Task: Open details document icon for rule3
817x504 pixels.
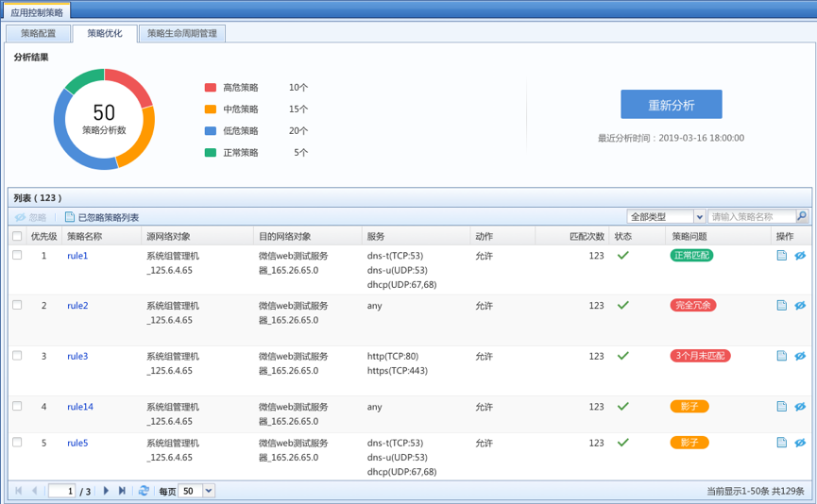Action: tap(781, 356)
